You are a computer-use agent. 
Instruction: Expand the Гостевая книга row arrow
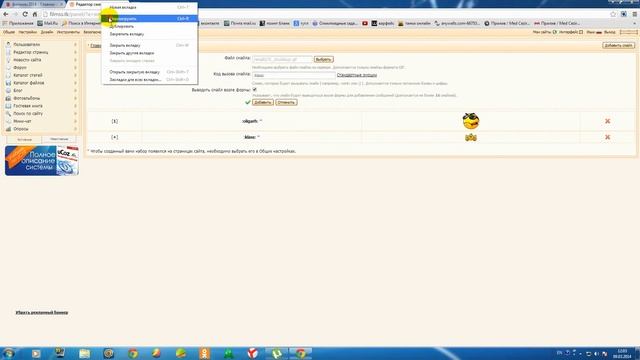pos(76,106)
